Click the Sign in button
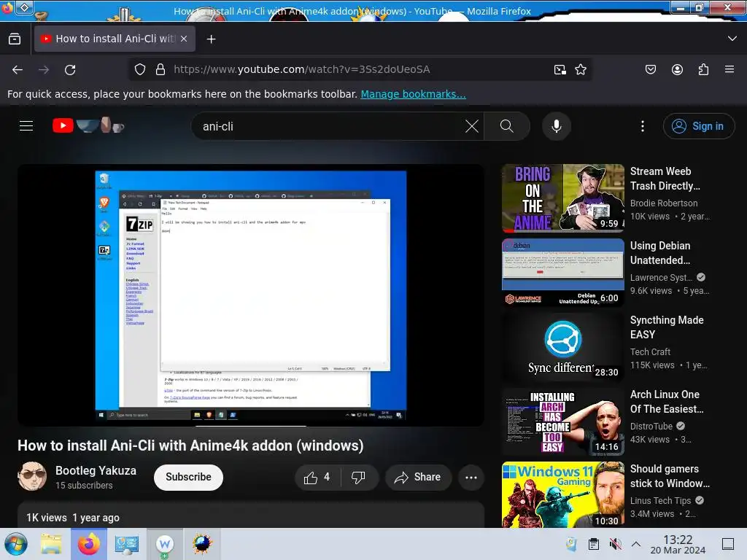Screen dimensions: 747x560 tap(698, 126)
